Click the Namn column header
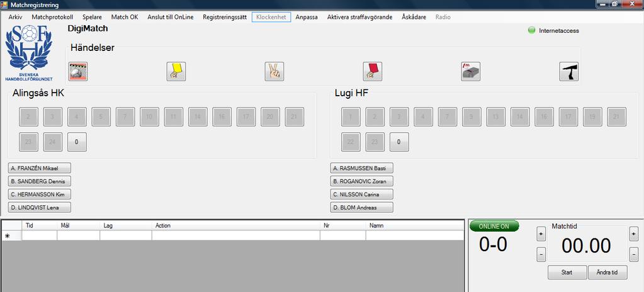 415,225
